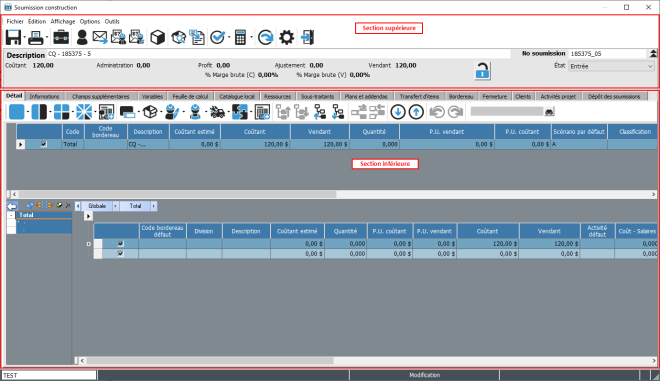Switch to the Feuille de calcul tab

click(190, 96)
